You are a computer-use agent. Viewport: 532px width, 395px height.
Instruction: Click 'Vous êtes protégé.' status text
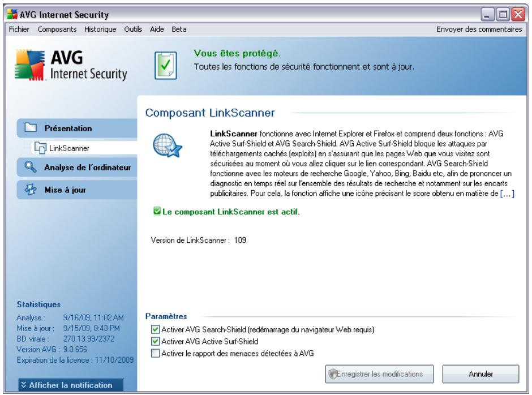(x=237, y=53)
